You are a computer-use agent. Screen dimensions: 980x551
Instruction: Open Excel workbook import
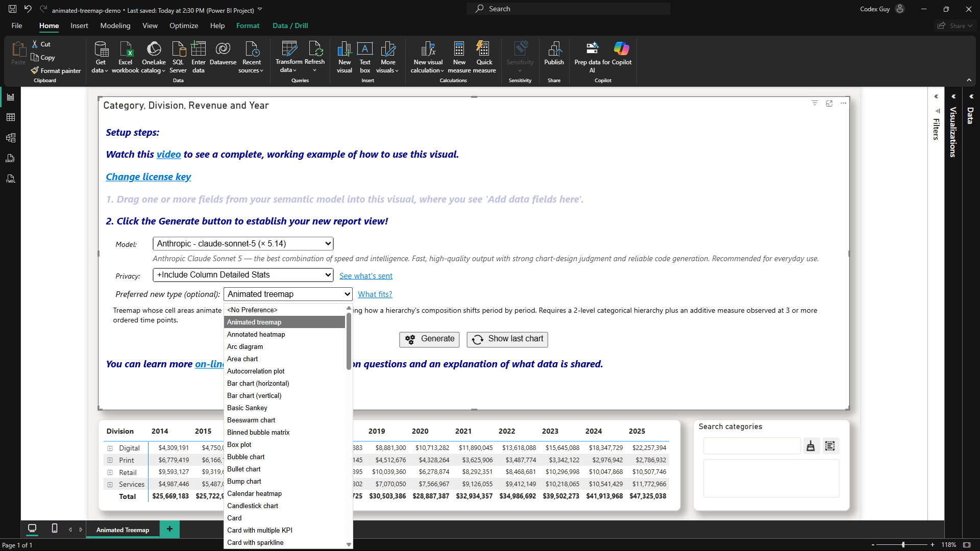(x=126, y=57)
